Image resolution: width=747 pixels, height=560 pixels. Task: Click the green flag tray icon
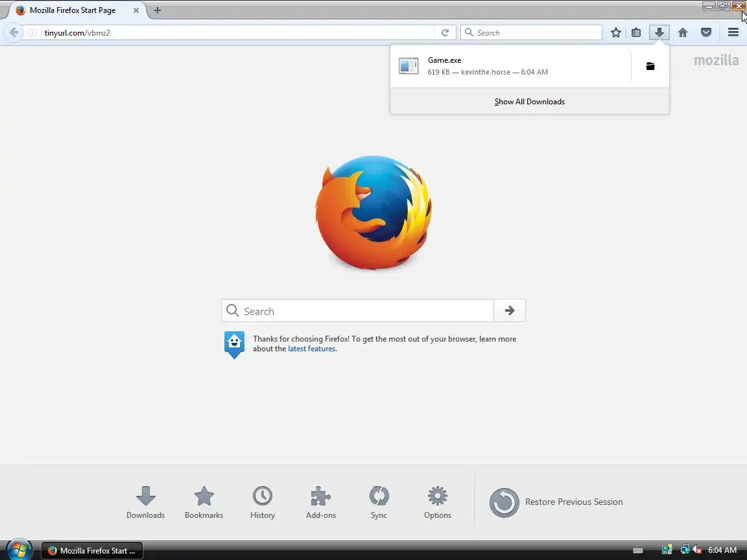click(667, 550)
